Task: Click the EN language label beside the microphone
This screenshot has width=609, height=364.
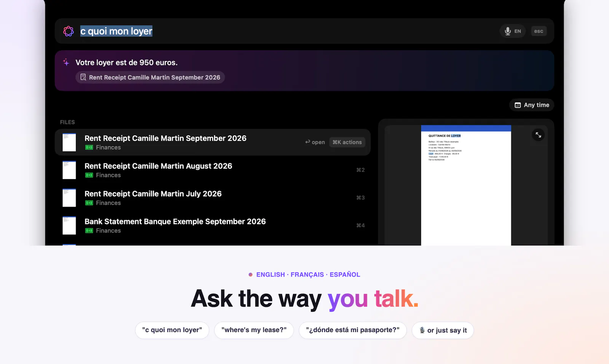Action: pyautogui.click(x=518, y=31)
